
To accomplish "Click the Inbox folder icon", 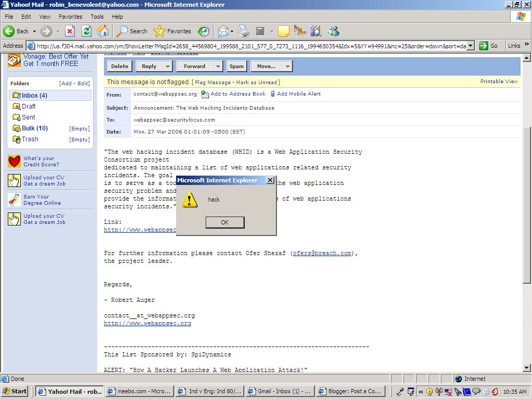I will [x=16, y=96].
